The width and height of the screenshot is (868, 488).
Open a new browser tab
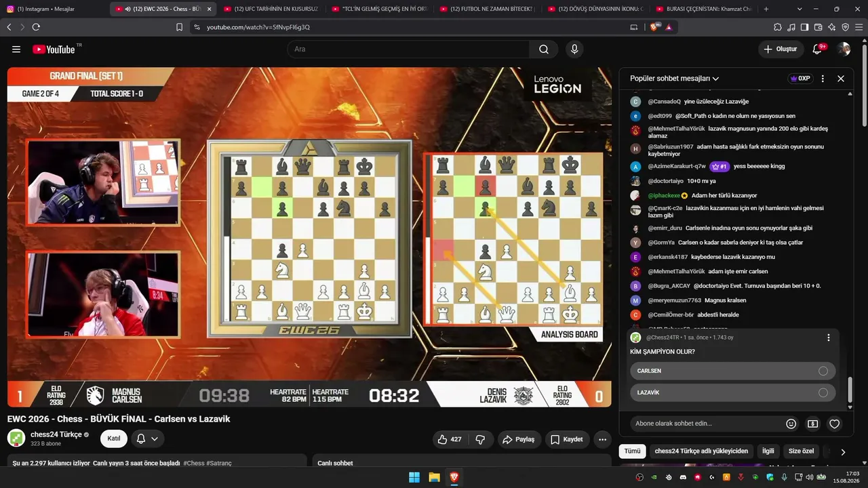(766, 9)
